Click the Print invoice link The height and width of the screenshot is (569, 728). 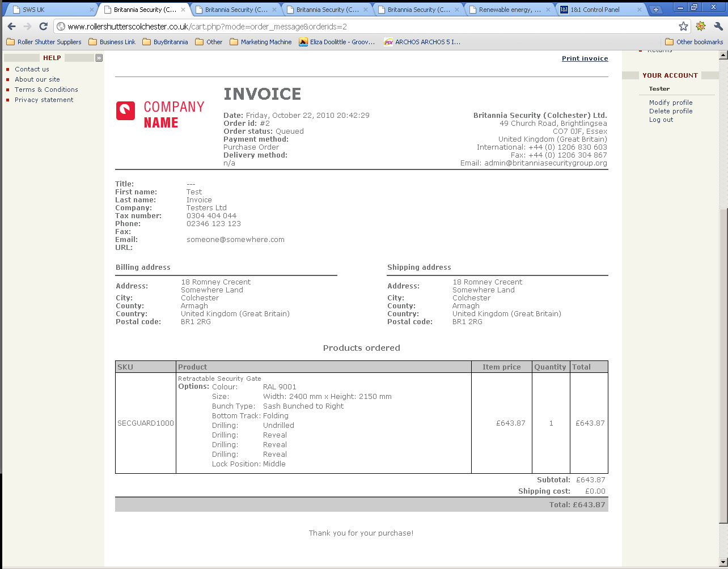(x=585, y=58)
